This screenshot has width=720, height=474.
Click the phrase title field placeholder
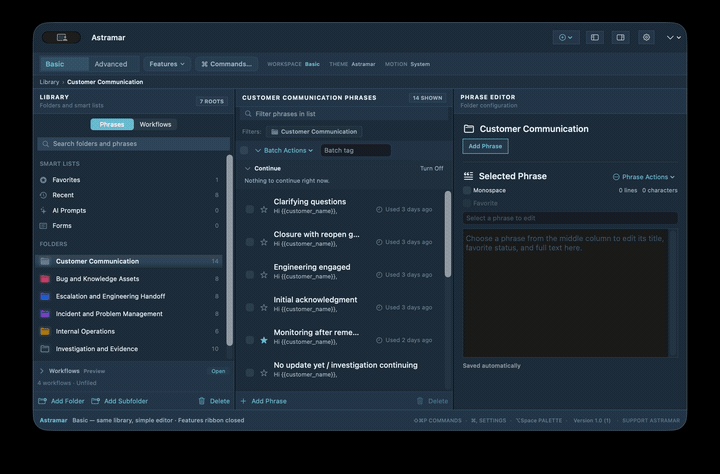(570, 218)
